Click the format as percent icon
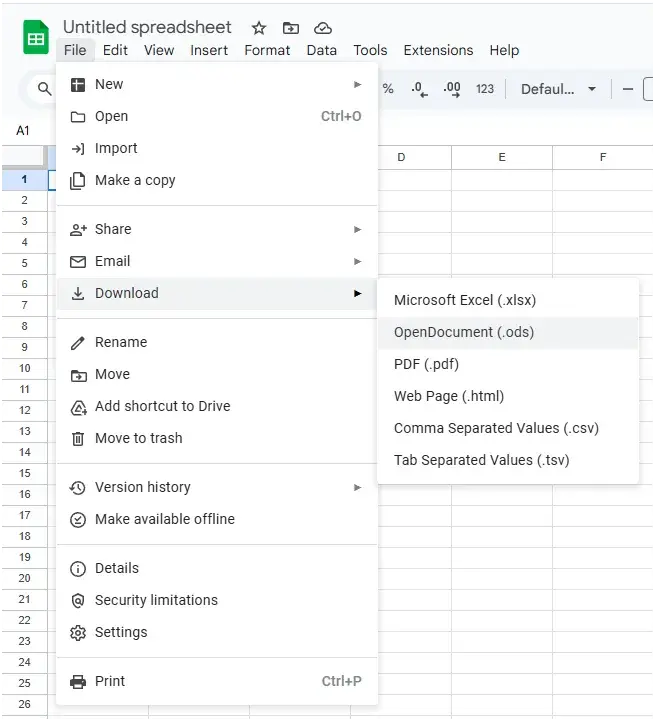Image resolution: width=655 pixels, height=721 pixels. tap(388, 89)
